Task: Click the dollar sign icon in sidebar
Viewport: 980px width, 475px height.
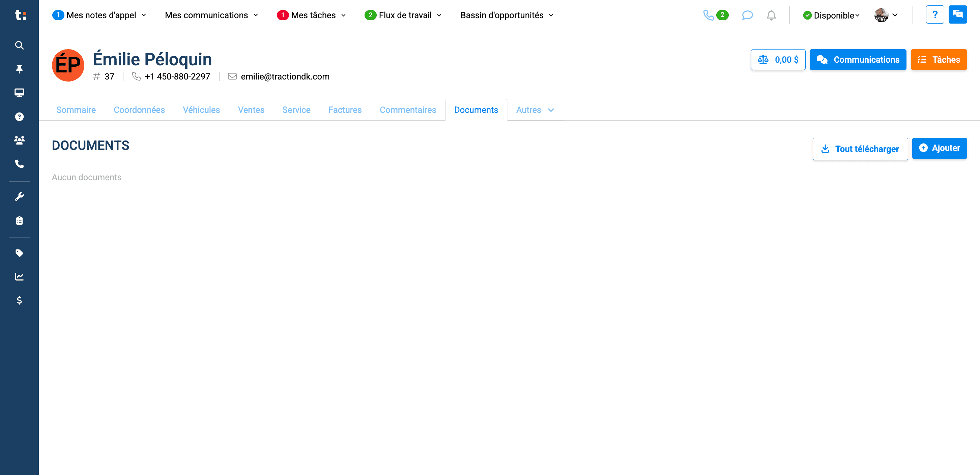Action: pos(19,300)
